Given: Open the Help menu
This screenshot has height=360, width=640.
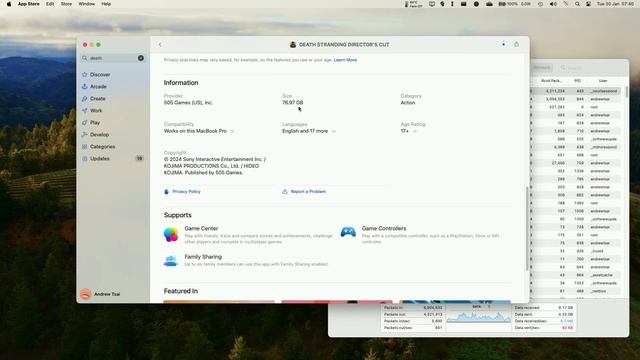Looking at the screenshot, I should pos(106,4).
